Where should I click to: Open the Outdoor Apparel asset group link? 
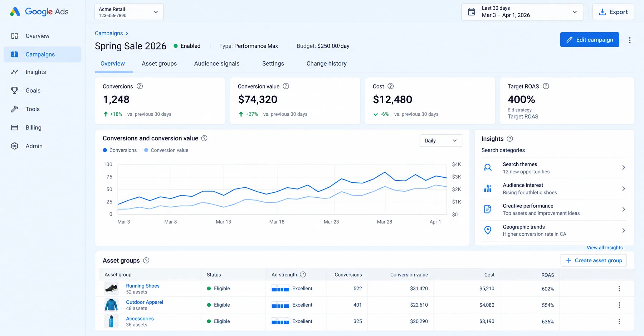point(145,302)
